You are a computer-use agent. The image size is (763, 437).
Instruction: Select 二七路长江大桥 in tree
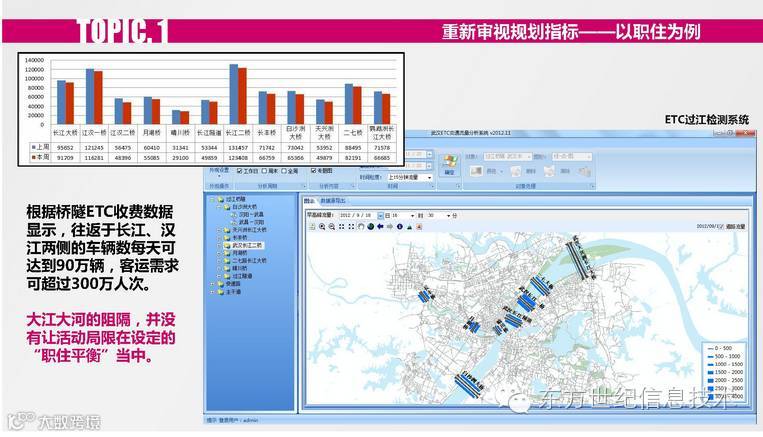tap(249, 260)
